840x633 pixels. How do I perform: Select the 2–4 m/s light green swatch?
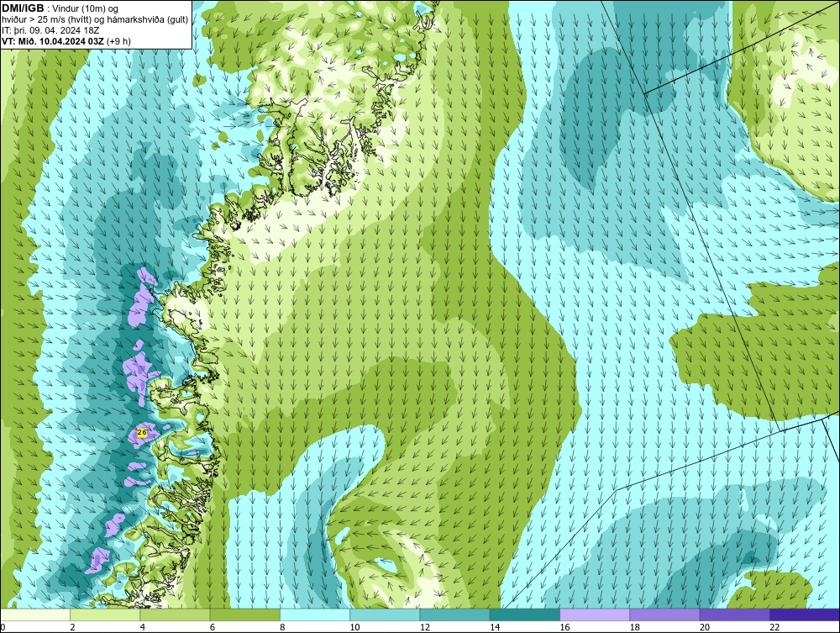coord(105,615)
